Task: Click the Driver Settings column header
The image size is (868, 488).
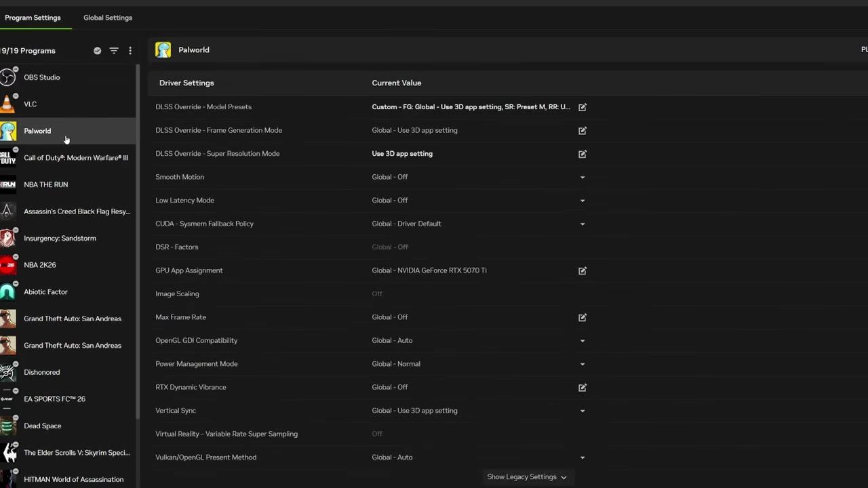Action: 186,83
